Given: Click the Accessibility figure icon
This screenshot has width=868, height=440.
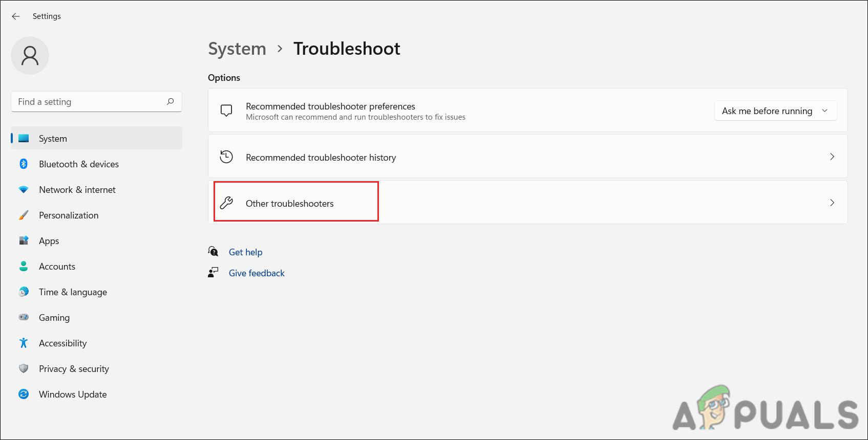Looking at the screenshot, I should (24, 343).
